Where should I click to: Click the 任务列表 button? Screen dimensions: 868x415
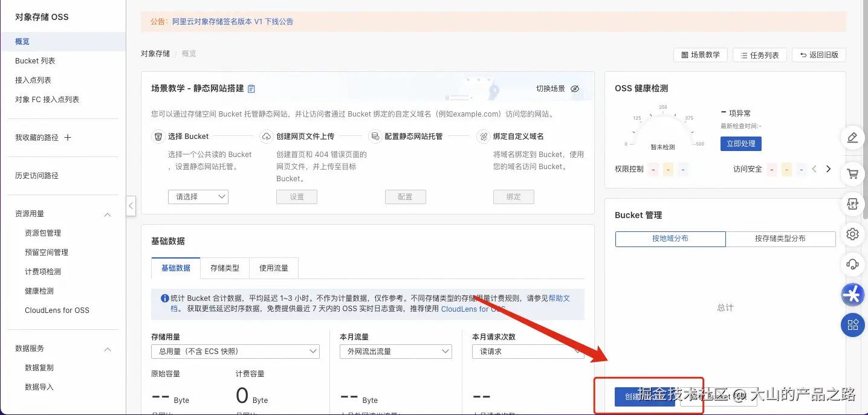(760, 55)
